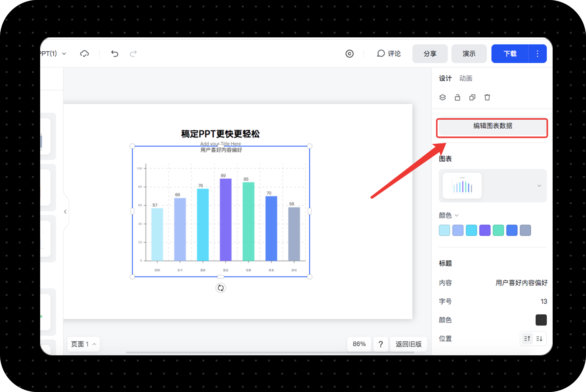This screenshot has height=392, width=586.
Task: Click the blue 下载 download button
Action: click(510, 54)
